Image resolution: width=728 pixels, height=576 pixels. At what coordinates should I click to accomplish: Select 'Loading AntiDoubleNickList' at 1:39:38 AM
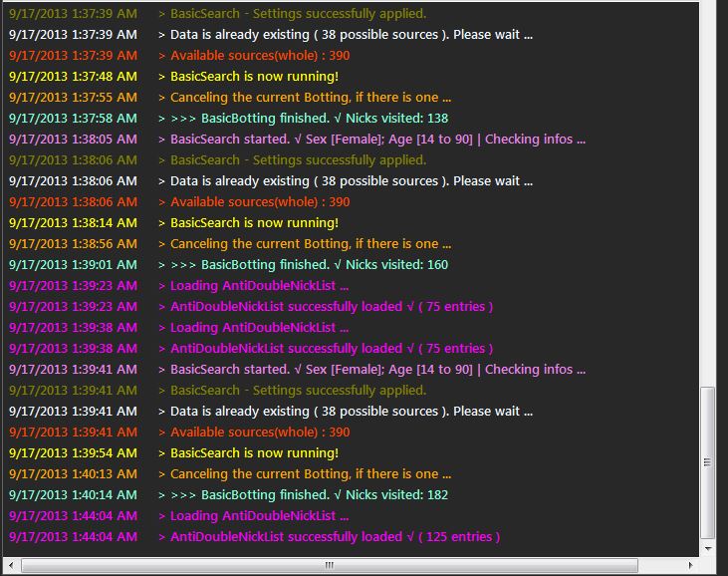178,328
